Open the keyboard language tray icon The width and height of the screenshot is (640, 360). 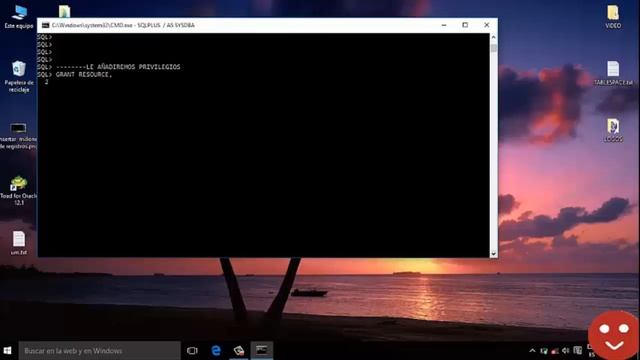(578, 350)
